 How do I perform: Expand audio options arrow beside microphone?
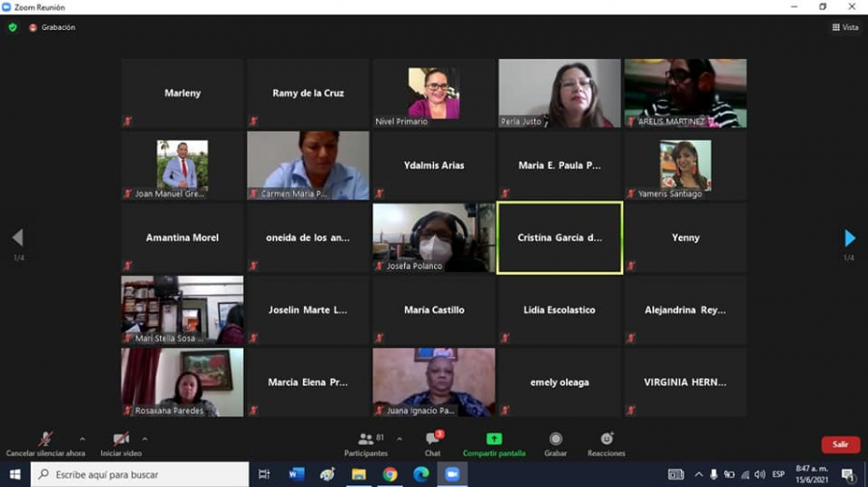point(82,439)
